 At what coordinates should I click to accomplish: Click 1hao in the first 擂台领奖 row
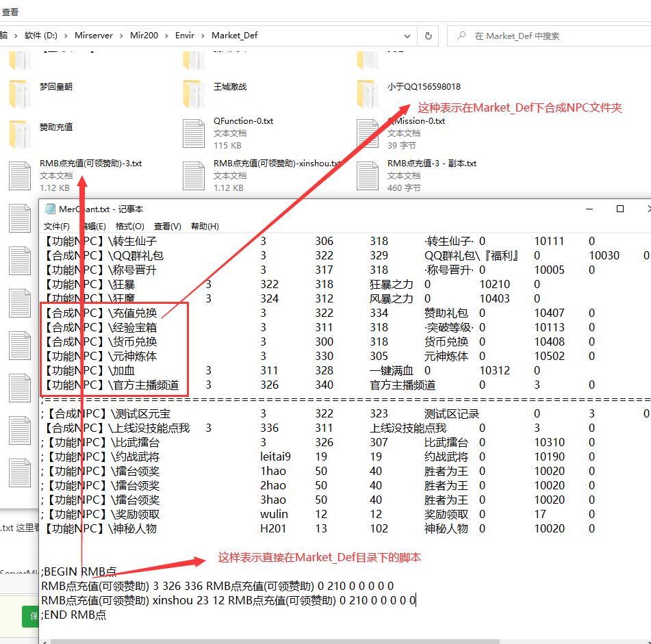click(x=272, y=471)
